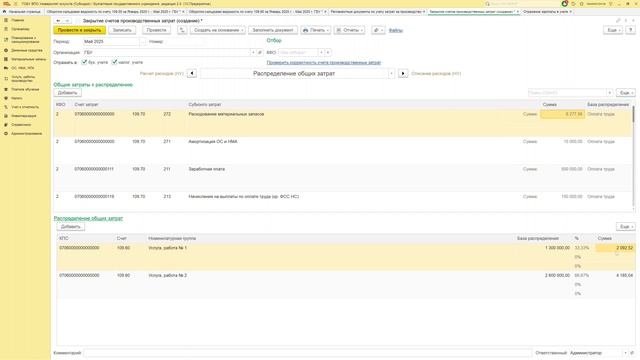Click Добавить above the upper table
This screenshot has height=360, width=640.
[67, 93]
